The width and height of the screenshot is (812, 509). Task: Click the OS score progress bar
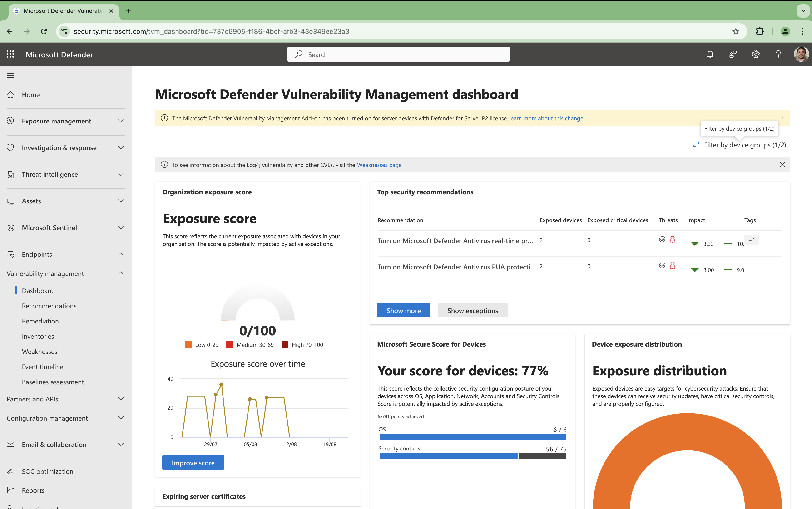[472, 437]
